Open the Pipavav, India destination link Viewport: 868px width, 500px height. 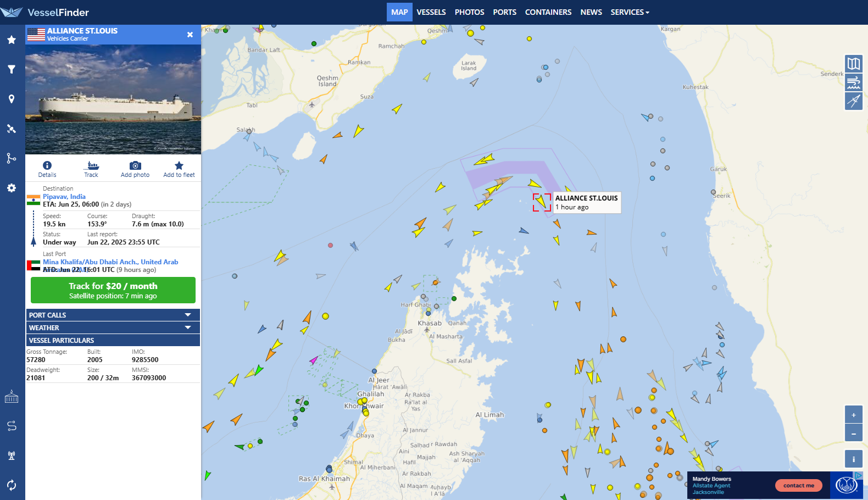click(x=64, y=197)
